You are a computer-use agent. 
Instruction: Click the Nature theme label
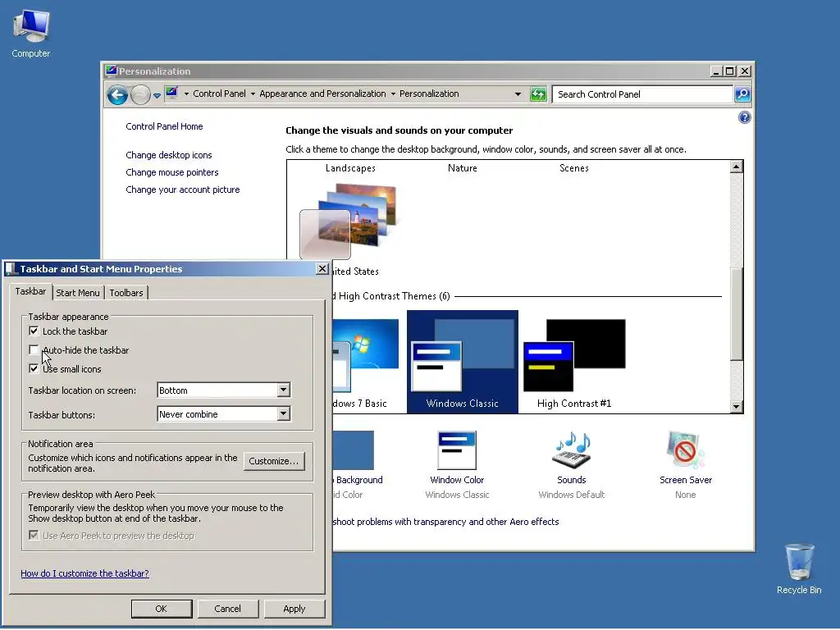(463, 168)
